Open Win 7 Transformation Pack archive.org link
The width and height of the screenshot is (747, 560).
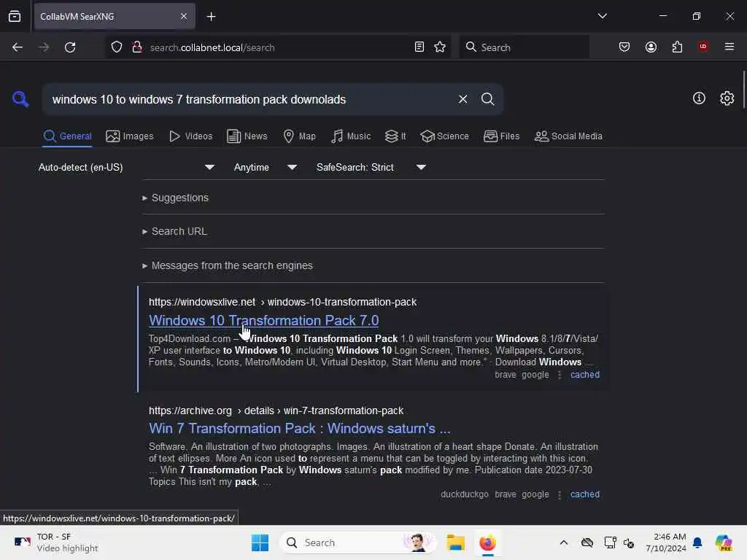(299, 429)
